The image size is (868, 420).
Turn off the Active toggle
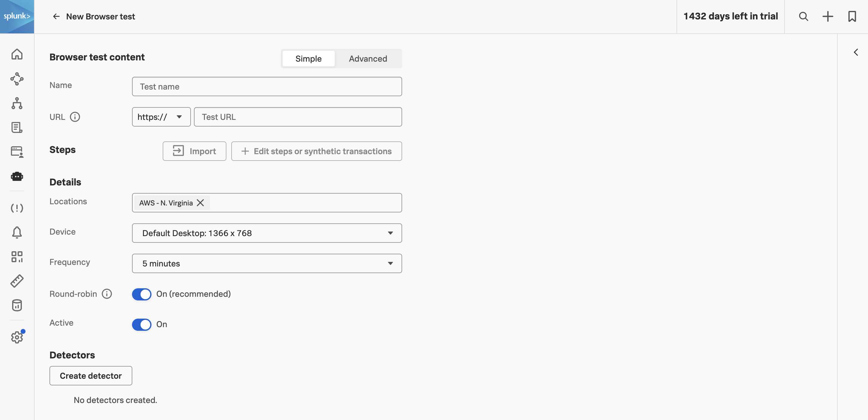[141, 324]
